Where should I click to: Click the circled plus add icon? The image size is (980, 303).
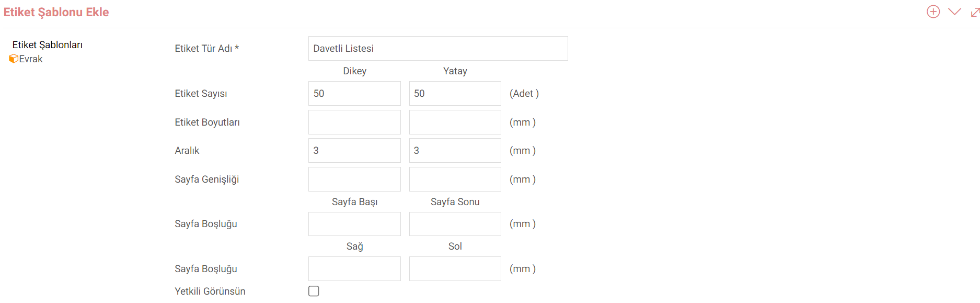coord(933,12)
